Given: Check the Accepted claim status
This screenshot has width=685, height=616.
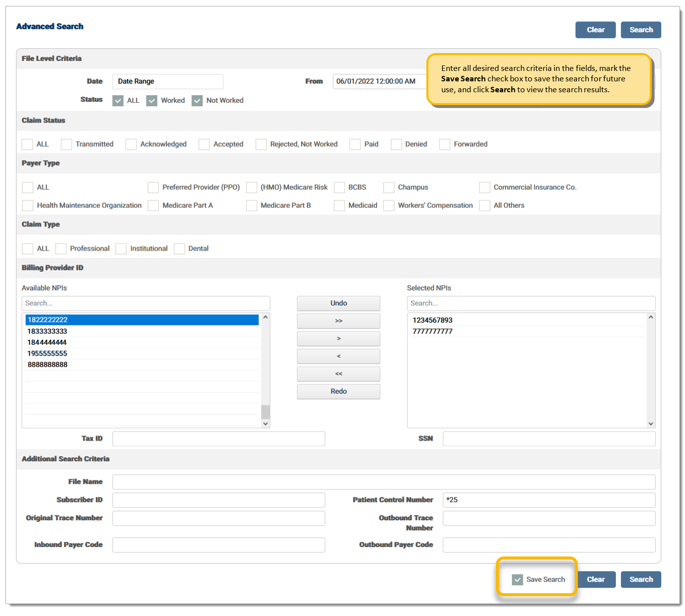Looking at the screenshot, I should tap(204, 144).
